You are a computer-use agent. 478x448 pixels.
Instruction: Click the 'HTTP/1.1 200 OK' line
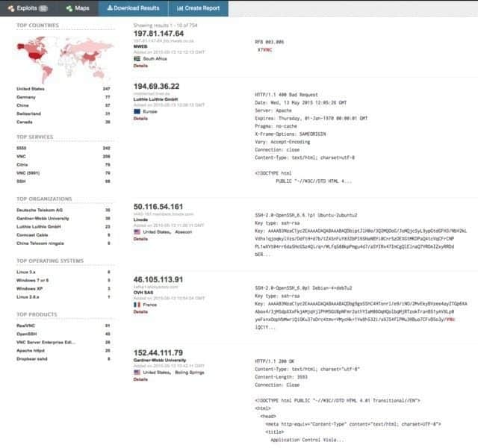274,361
